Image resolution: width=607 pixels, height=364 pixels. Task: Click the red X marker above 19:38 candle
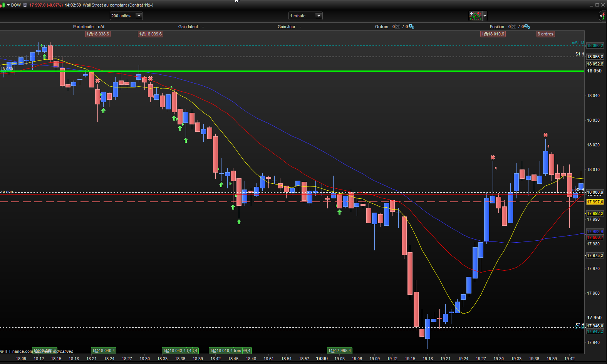pyautogui.click(x=545, y=135)
